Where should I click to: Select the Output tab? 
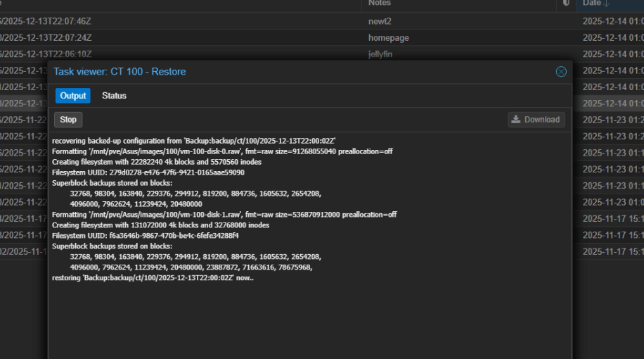73,96
